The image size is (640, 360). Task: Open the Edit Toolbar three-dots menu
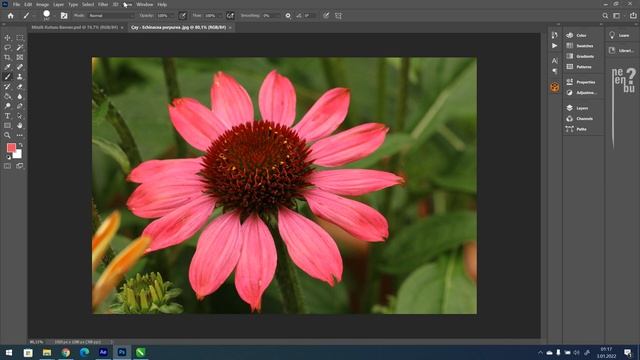coord(20,136)
